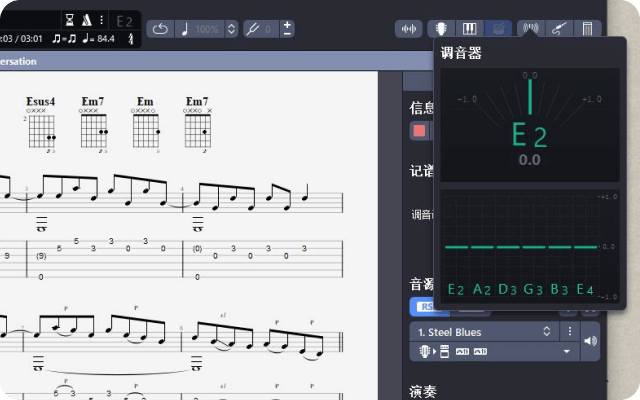Mute the Steel Blues speaker icon

590,341
